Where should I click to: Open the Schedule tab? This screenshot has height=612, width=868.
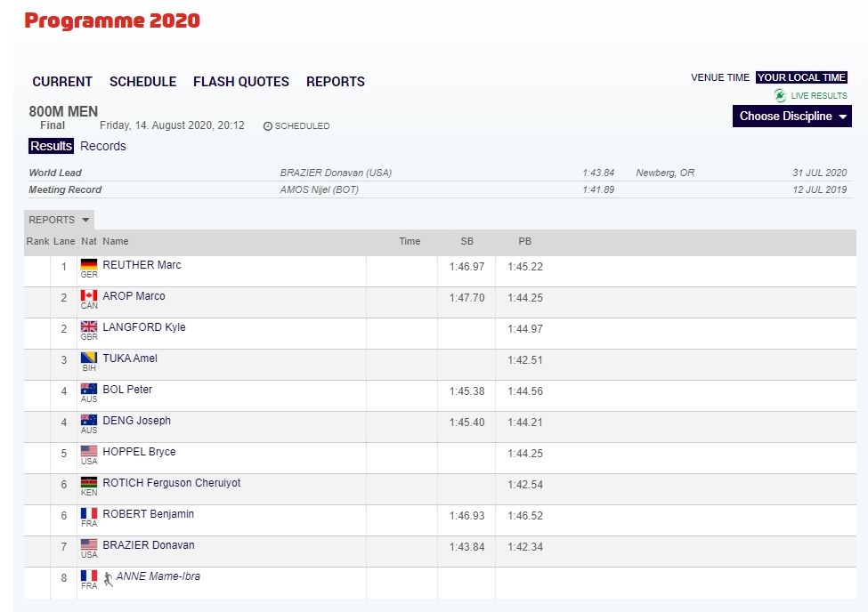[142, 82]
